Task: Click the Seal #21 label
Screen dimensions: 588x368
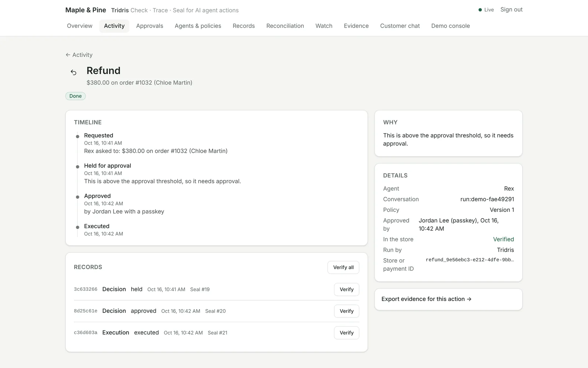Action: pyautogui.click(x=218, y=333)
